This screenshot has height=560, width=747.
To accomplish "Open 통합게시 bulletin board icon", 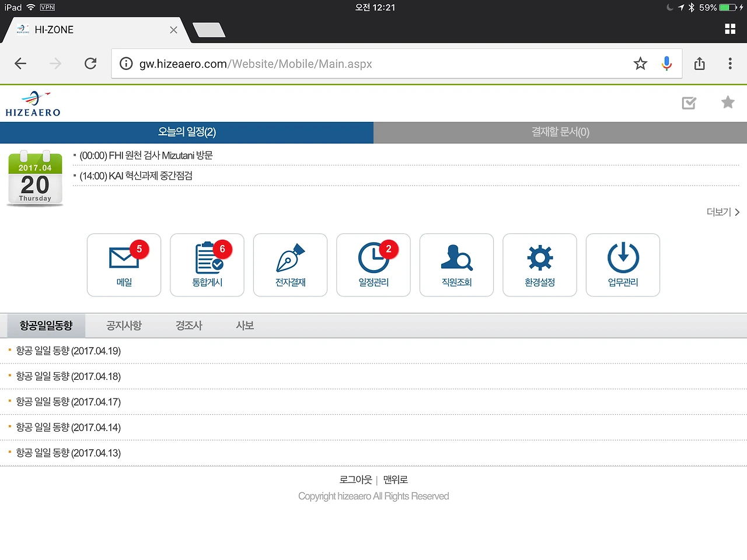I will pyautogui.click(x=207, y=265).
